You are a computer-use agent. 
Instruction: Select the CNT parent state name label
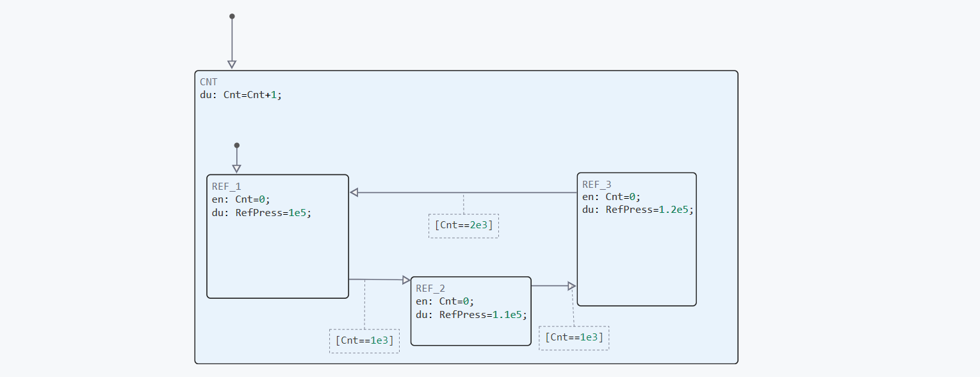[x=209, y=82]
